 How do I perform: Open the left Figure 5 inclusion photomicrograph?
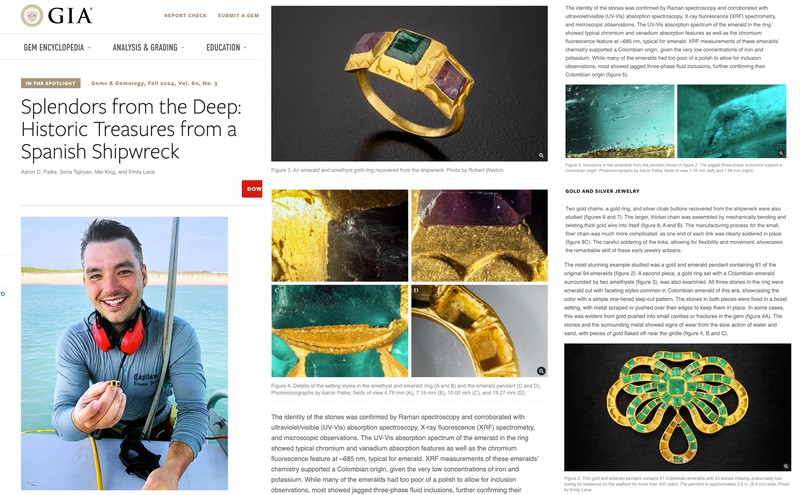tap(620, 121)
